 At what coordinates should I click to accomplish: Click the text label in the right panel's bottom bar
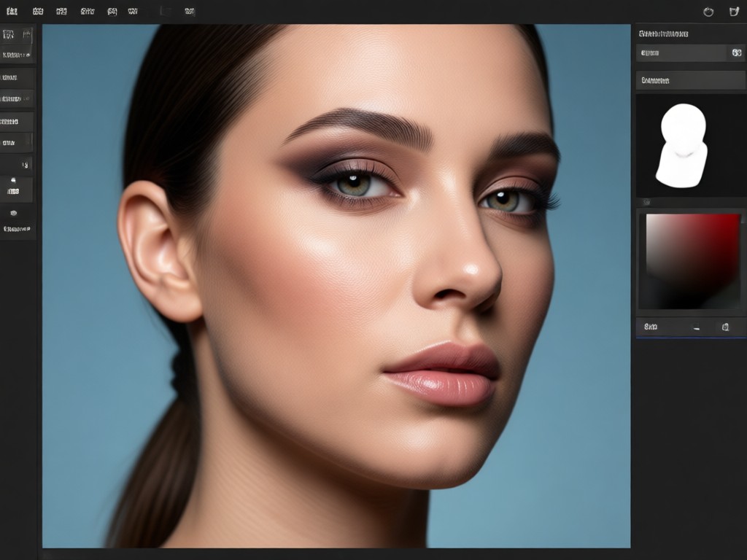pyautogui.click(x=651, y=327)
